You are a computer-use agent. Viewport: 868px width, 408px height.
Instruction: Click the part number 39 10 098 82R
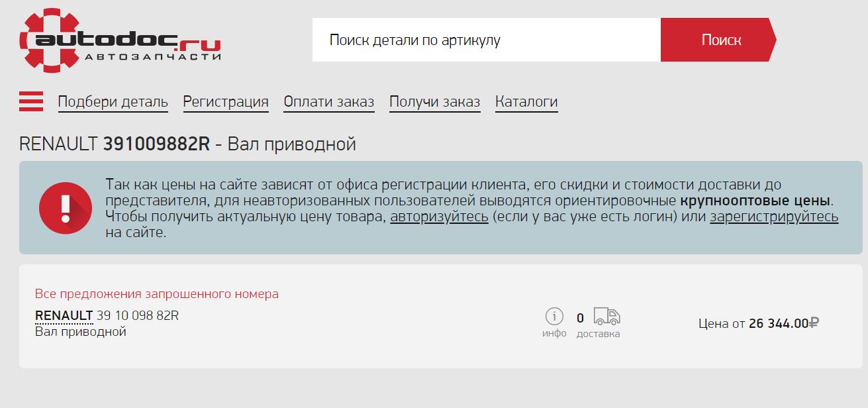tap(138, 315)
